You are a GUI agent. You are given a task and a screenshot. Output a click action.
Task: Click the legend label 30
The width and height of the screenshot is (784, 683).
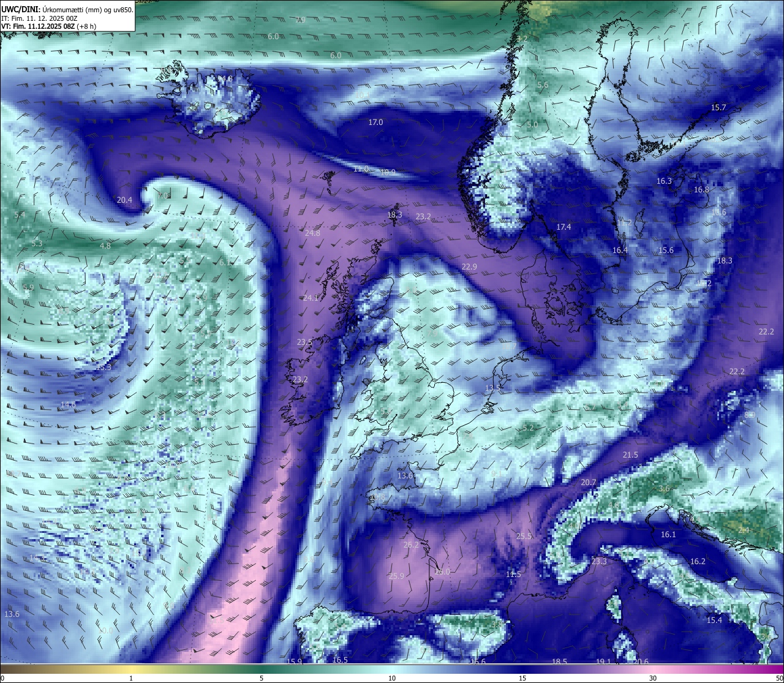[x=653, y=678]
